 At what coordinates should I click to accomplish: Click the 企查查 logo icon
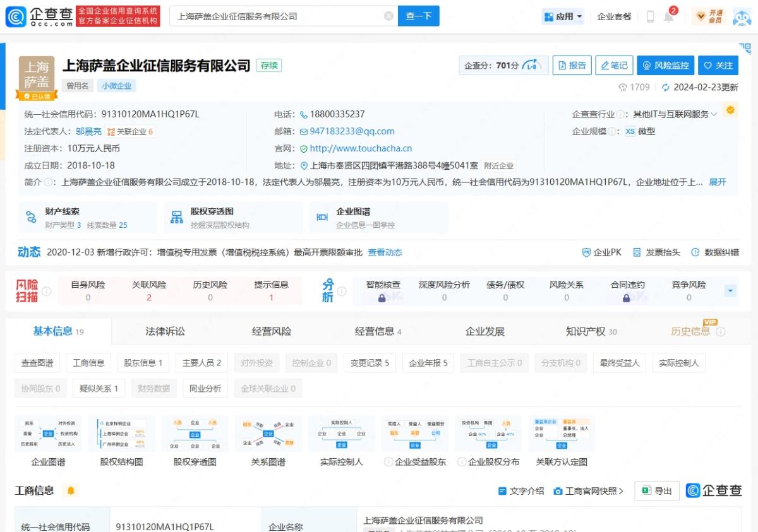(x=15, y=16)
